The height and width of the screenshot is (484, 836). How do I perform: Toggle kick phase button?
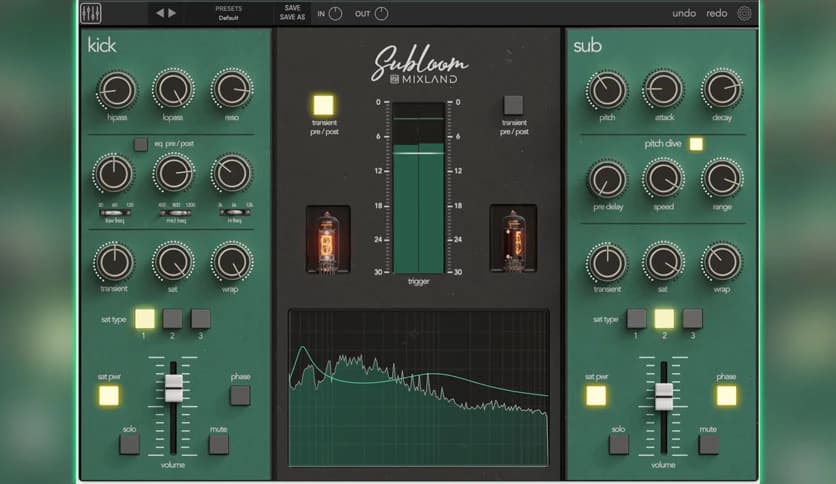click(240, 396)
